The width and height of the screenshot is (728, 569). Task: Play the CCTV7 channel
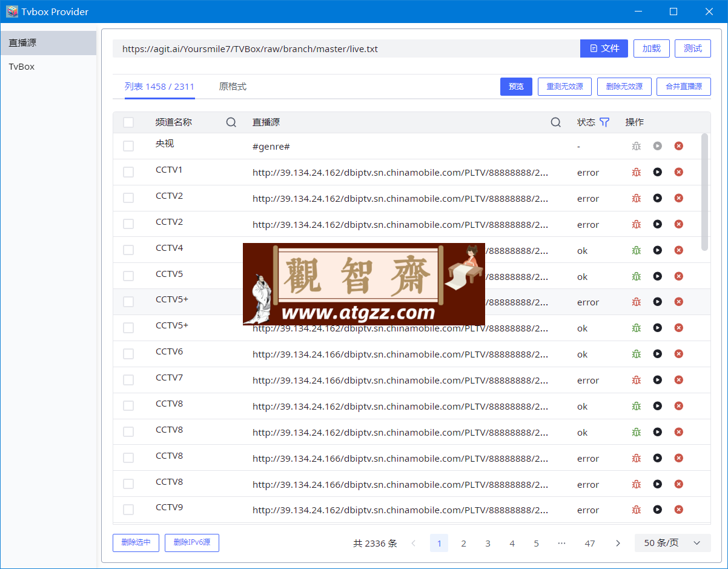point(657,380)
